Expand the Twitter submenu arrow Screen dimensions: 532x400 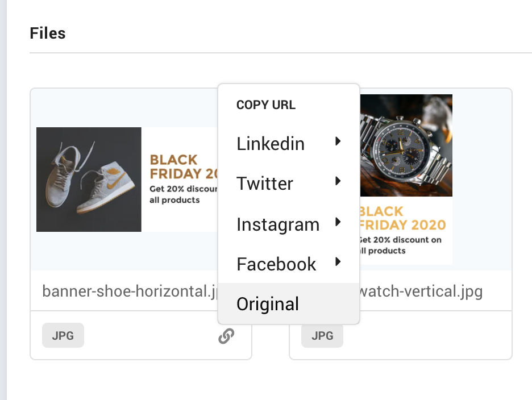coord(338,182)
